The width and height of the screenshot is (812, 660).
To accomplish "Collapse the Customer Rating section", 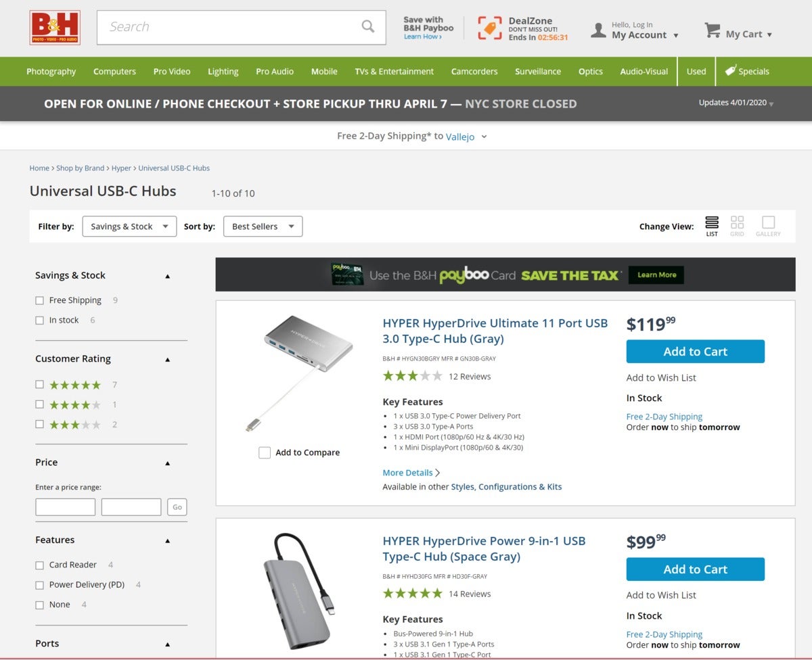I will pos(168,360).
